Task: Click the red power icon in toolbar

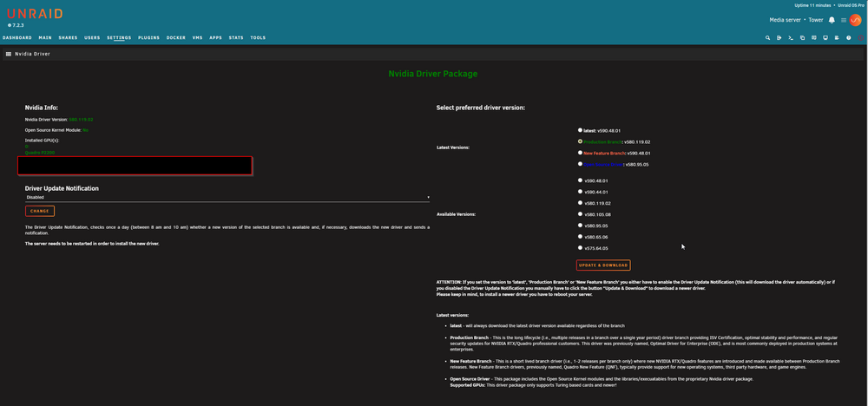Action: coord(861,38)
